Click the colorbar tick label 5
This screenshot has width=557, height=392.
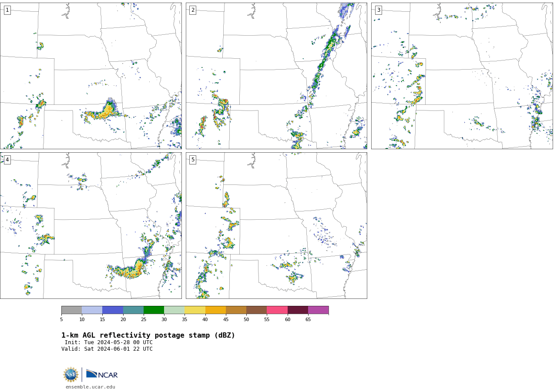pos(61,320)
